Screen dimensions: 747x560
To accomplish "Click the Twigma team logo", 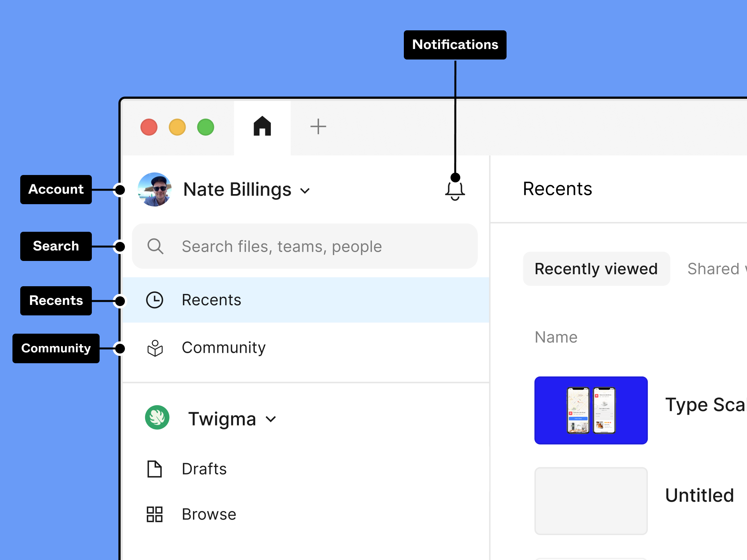I will tap(157, 418).
